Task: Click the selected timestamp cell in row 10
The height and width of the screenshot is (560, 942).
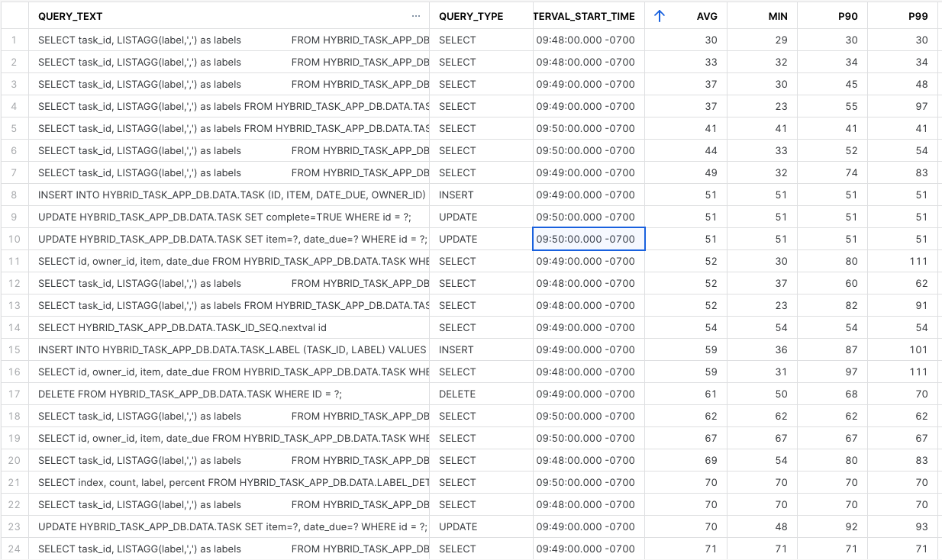Action: (588, 239)
